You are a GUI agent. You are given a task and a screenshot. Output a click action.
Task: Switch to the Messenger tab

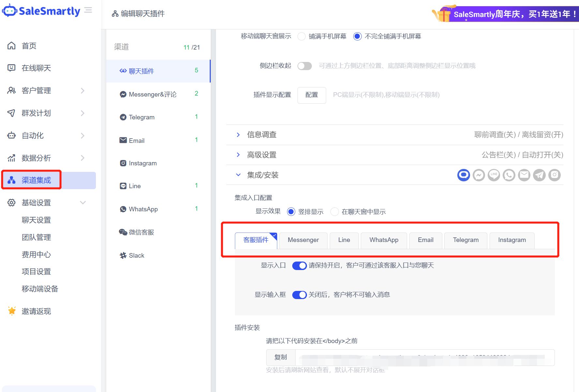point(303,240)
